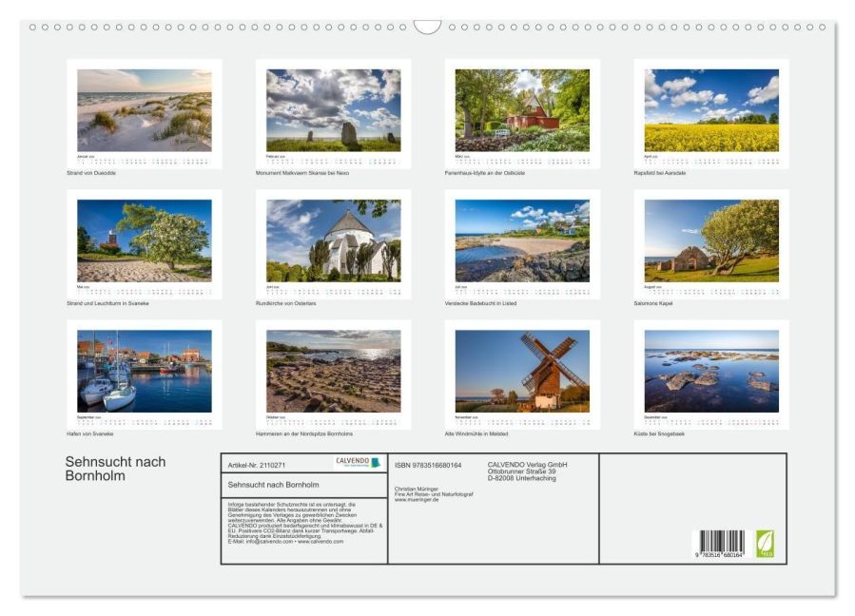The height and width of the screenshot is (616, 855).
Task: Open the Strand und Leuchtturm in Svaneke photo
Action: (145, 241)
